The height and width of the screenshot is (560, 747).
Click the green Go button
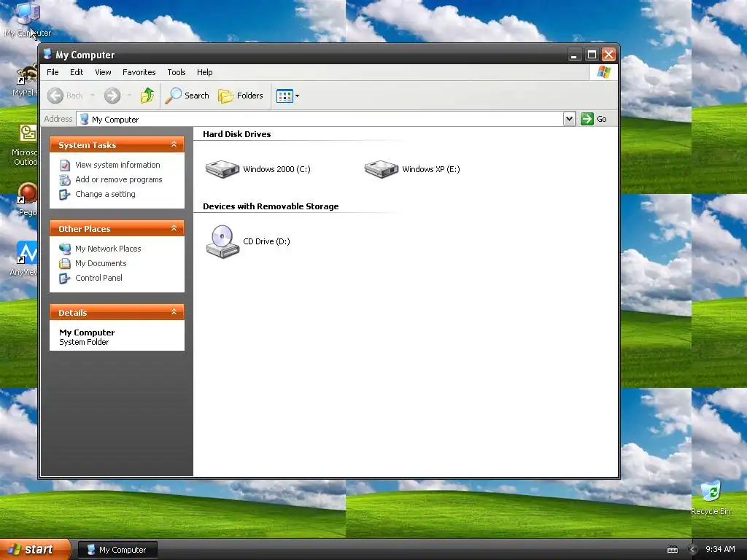point(594,119)
